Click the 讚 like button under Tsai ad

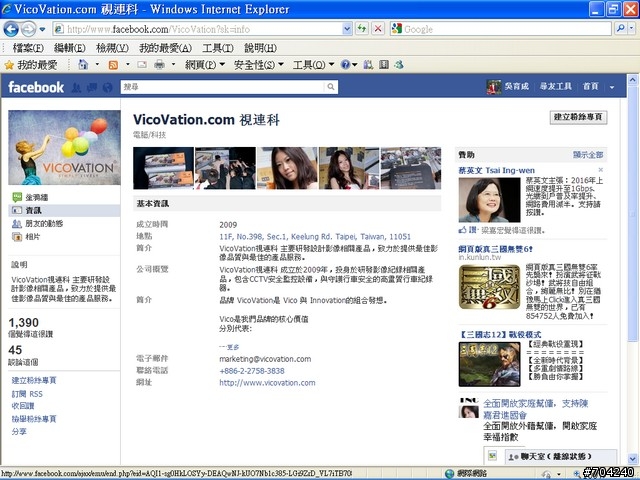click(x=472, y=230)
